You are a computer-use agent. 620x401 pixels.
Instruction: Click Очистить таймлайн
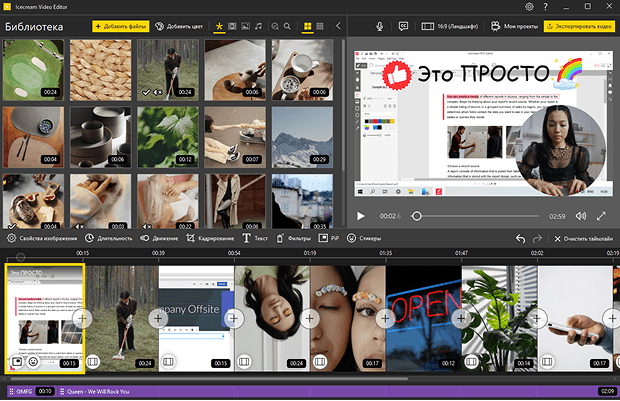[x=584, y=239]
